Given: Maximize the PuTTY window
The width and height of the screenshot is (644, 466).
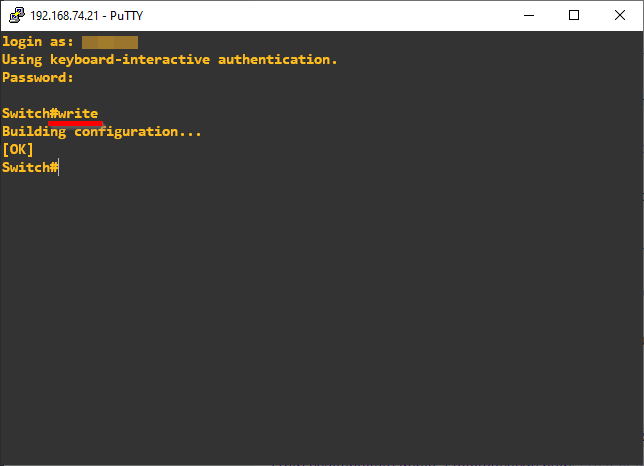Looking at the screenshot, I should pyautogui.click(x=574, y=15).
